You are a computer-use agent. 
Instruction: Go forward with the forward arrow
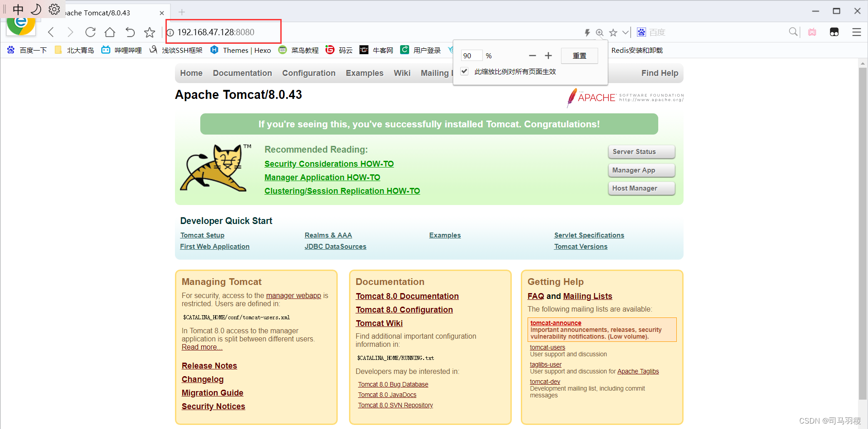(x=70, y=32)
